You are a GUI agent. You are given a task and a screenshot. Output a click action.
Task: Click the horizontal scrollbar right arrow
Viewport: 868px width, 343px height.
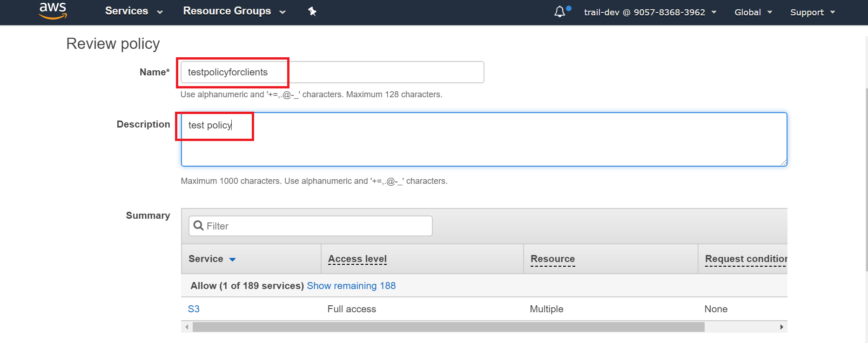pos(781,327)
